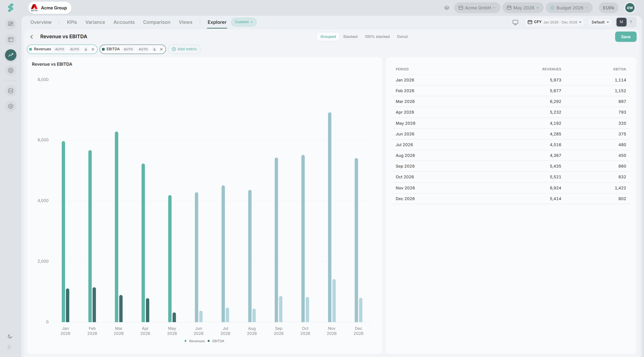Screen dimensions: 644x357
Task: Sort by the REVENUES column header
Action: tap(551, 69)
